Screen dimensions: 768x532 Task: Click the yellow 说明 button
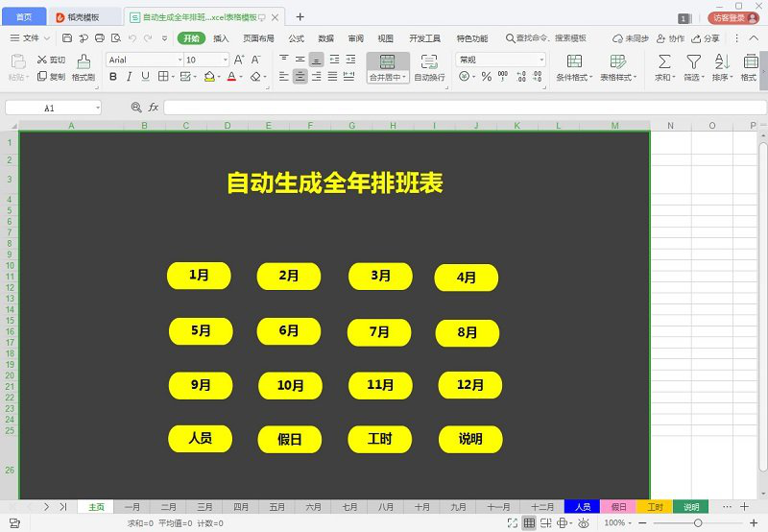point(470,439)
